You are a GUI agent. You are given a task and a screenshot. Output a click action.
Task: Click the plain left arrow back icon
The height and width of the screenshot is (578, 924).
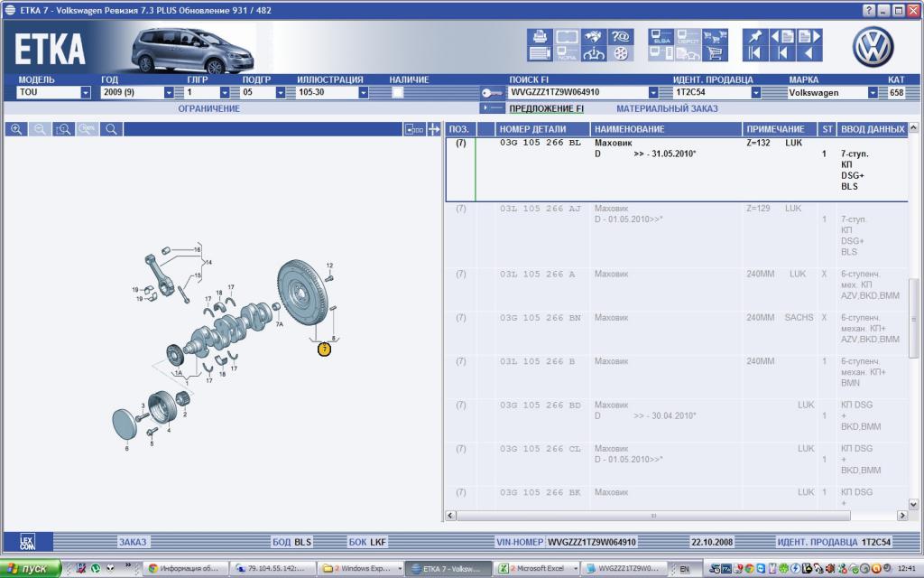click(x=809, y=53)
